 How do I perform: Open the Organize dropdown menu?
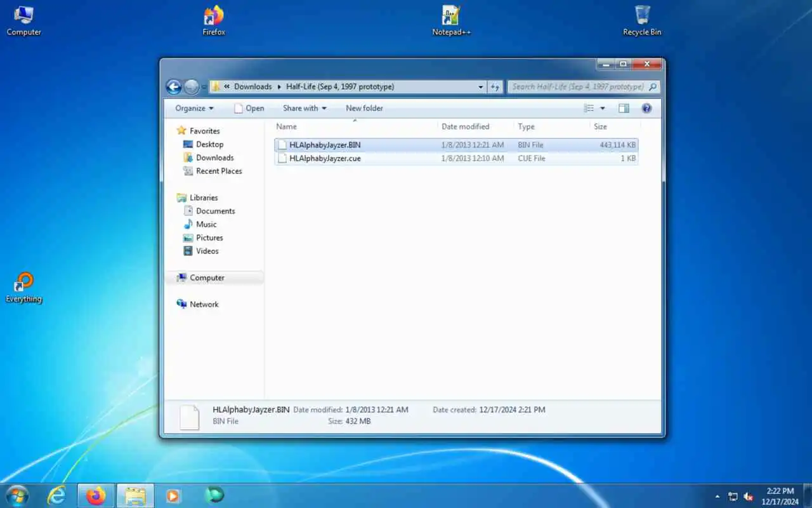195,108
